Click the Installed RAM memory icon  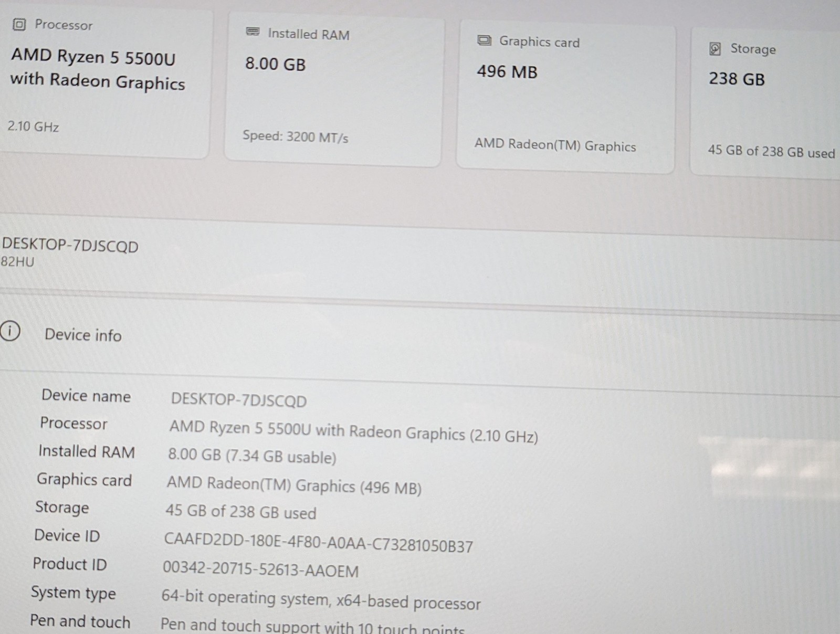[253, 32]
